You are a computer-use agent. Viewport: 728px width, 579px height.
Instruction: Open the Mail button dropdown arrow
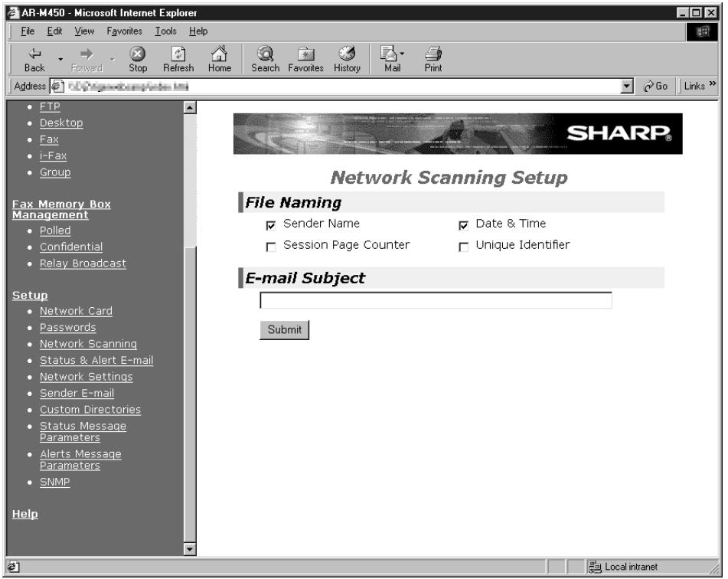[x=402, y=54]
